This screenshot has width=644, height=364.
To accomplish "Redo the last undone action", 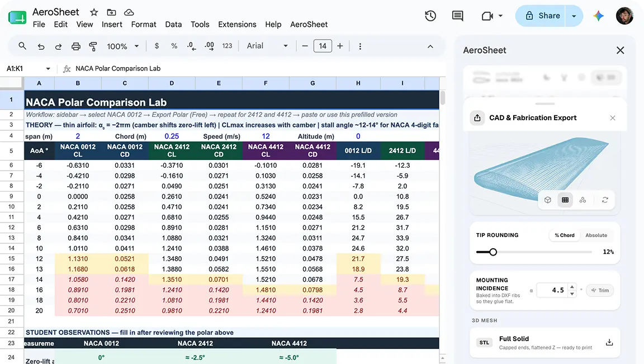I will pyautogui.click(x=58, y=46).
